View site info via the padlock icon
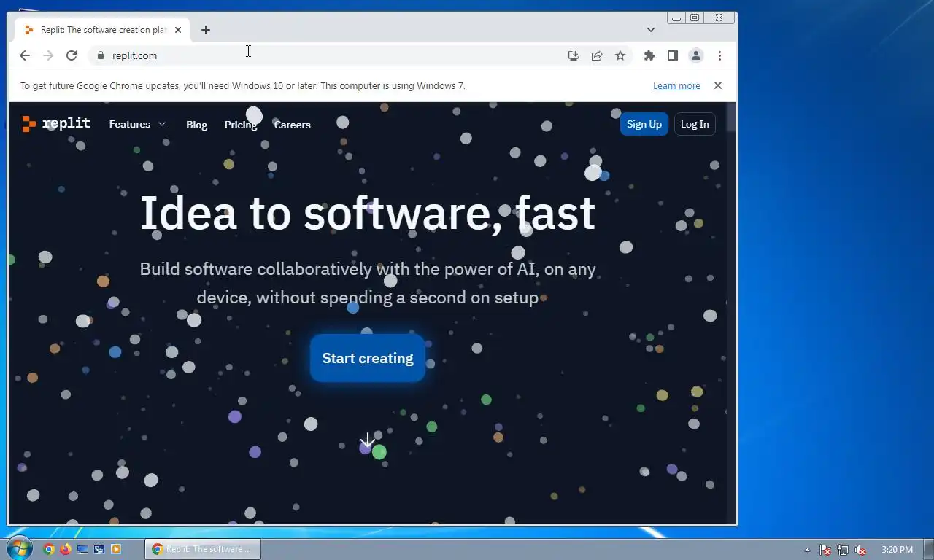Screen dimensions: 934x560 101,55
